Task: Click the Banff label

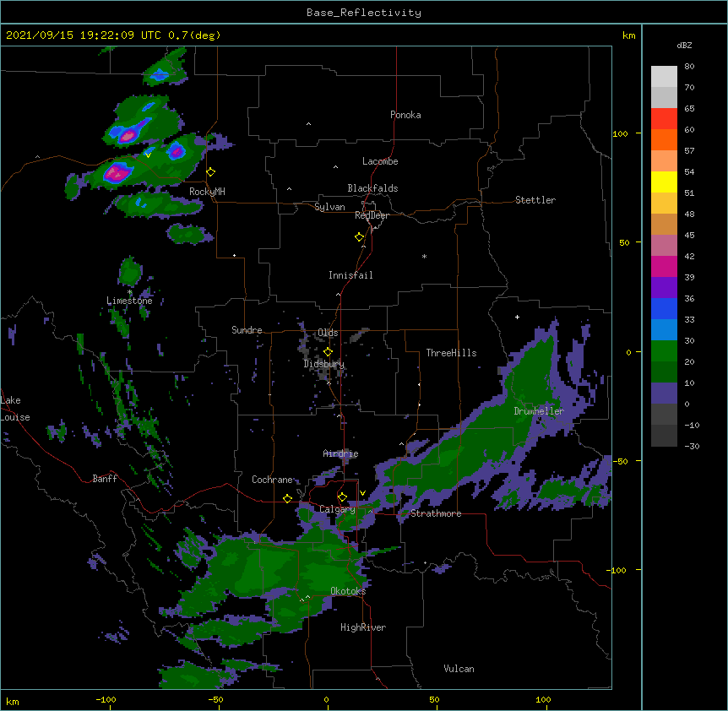Action: pyautogui.click(x=105, y=479)
